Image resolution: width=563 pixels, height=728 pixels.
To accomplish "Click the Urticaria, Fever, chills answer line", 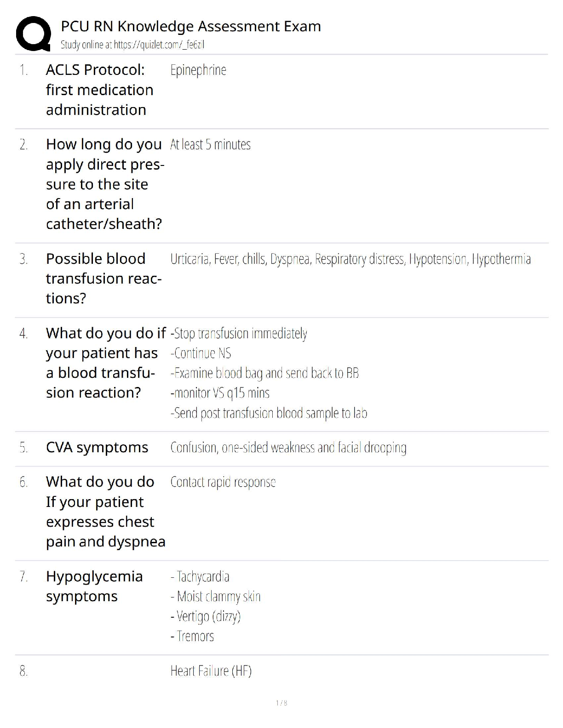I will coord(350,259).
